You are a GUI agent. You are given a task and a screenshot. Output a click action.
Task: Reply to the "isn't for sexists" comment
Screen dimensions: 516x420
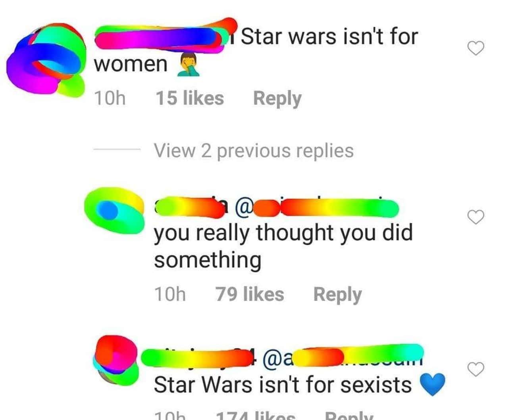point(349,416)
